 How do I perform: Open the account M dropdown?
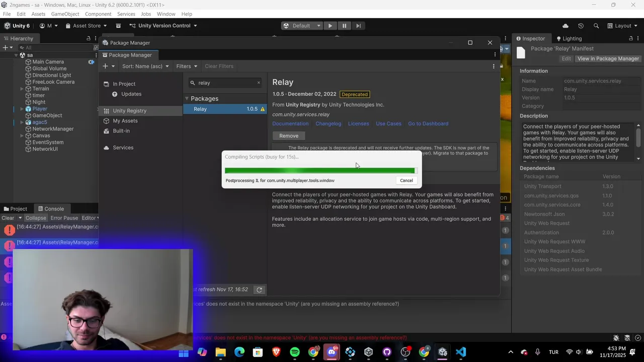(x=49, y=26)
